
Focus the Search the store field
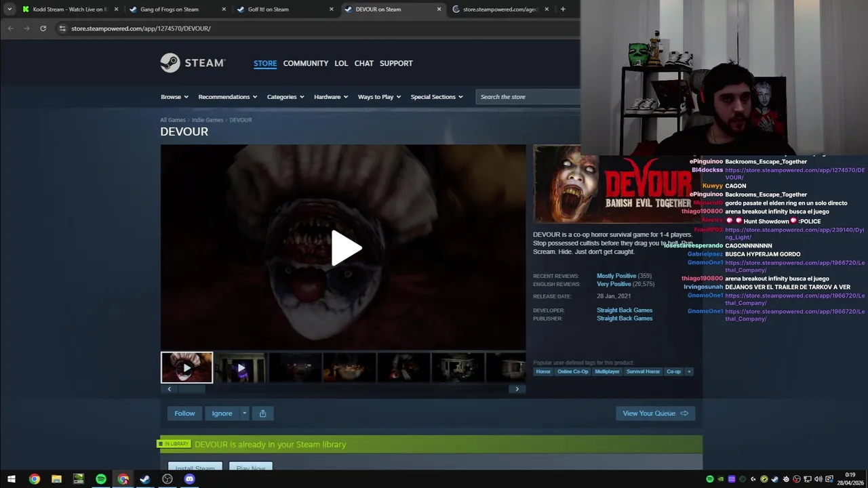tap(528, 97)
